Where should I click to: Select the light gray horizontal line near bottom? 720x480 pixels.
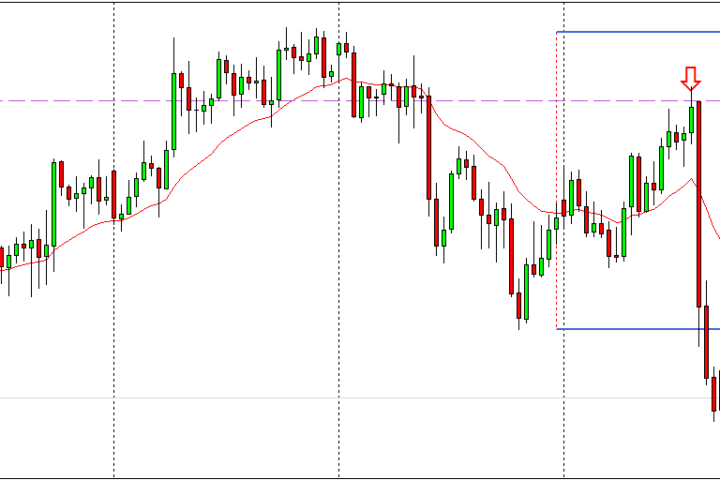pos(360,398)
